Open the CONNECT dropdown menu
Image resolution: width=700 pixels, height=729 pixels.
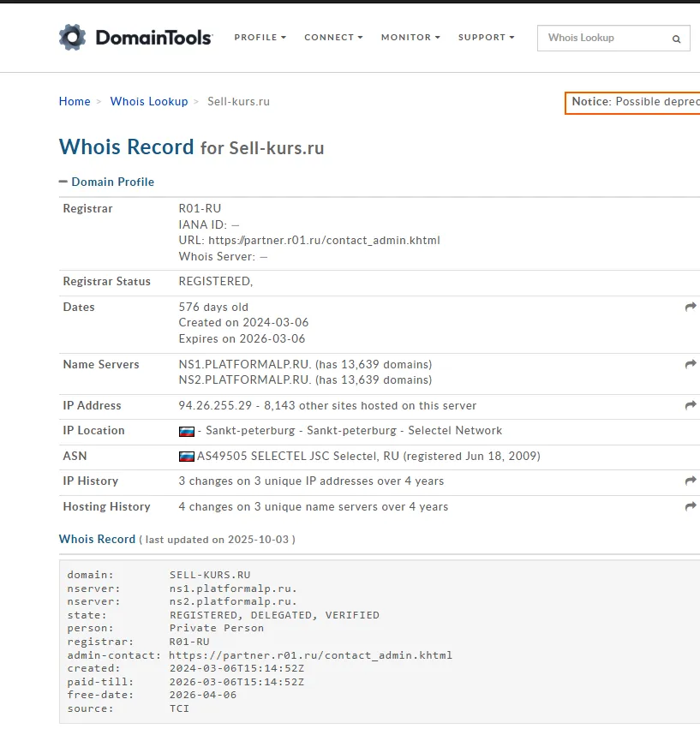pos(333,37)
